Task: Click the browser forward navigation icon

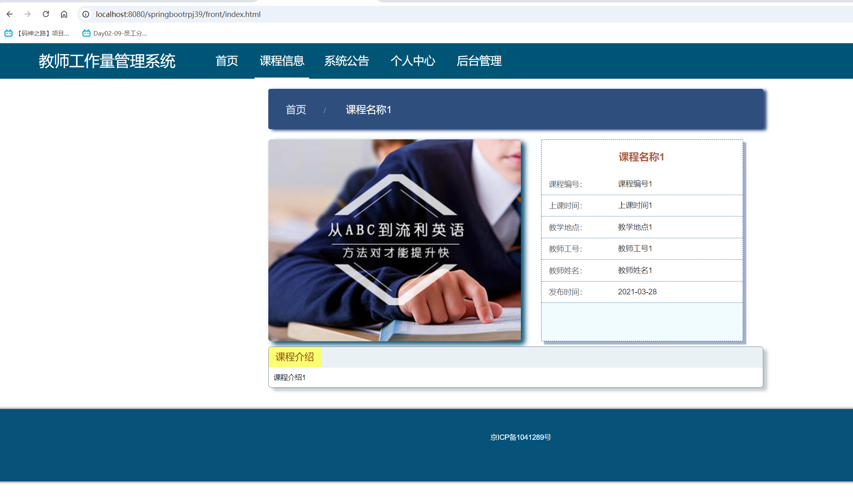Action: point(27,14)
